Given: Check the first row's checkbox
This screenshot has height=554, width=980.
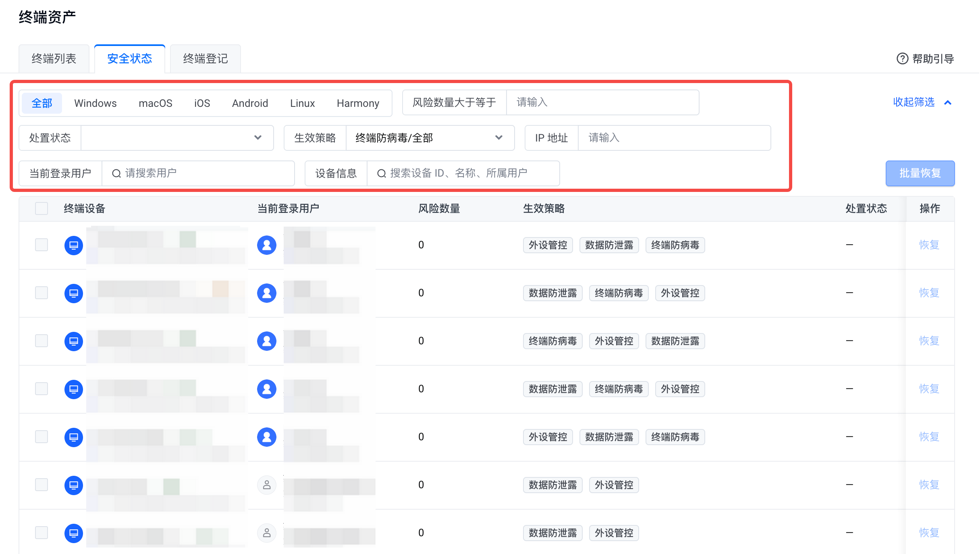Looking at the screenshot, I should coord(42,245).
